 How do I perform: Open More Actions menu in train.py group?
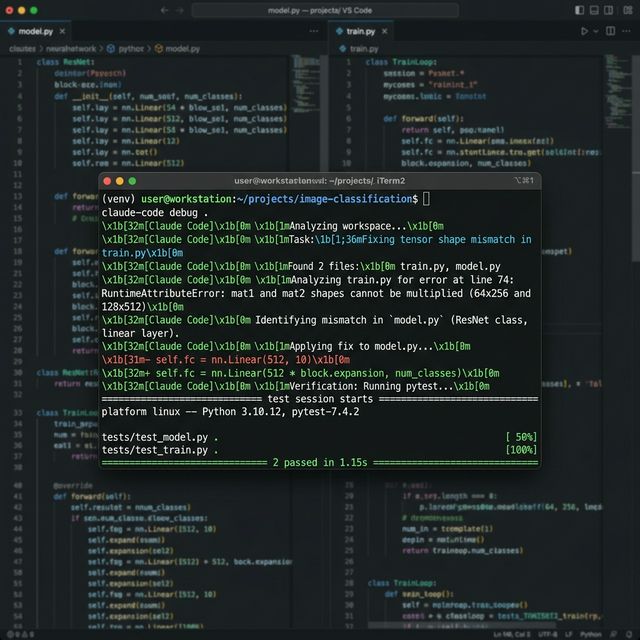[x=626, y=31]
